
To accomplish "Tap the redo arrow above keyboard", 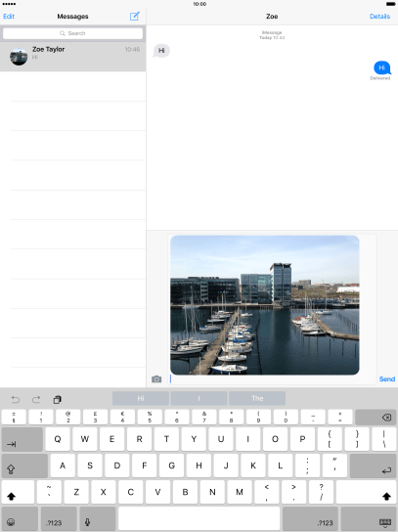I will [x=36, y=399].
